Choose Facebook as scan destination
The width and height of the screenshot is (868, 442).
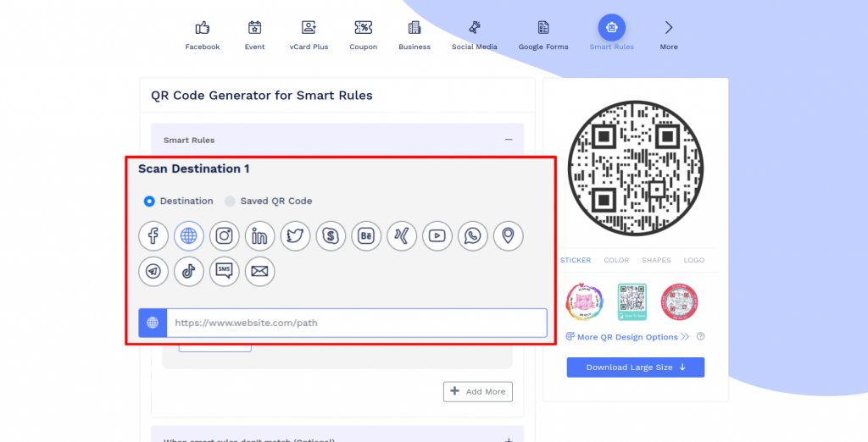click(x=153, y=235)
